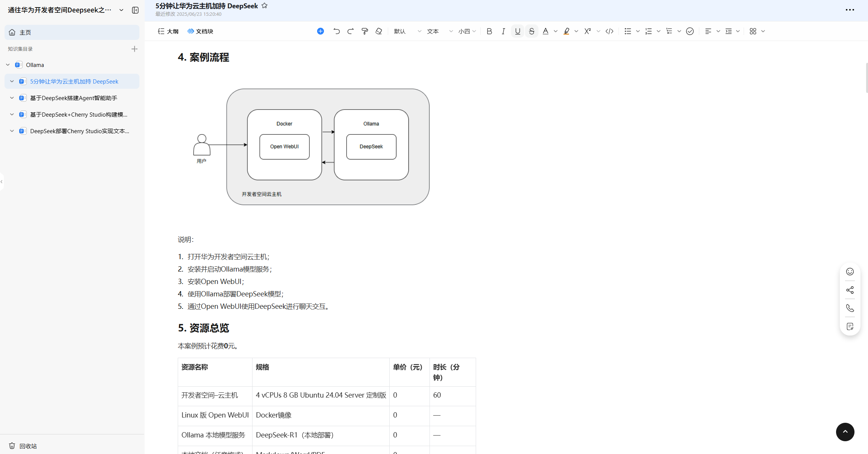This screenshot has width=868, height=454.
Task: Click the blue insert plus button
Action: pos(321,31)
